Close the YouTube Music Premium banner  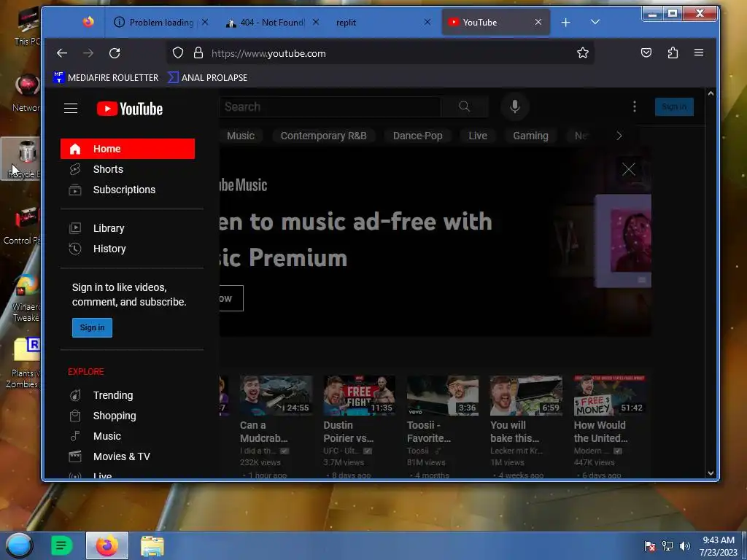coord(628,169)
